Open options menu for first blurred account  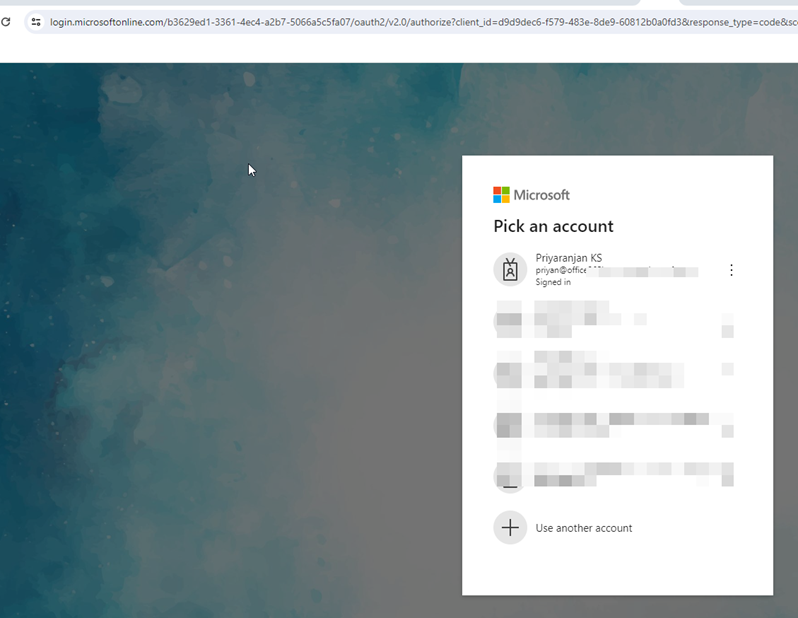pos(729,322)
